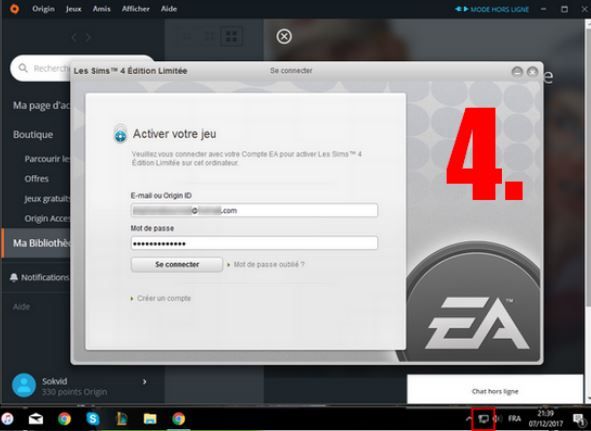
Task: Open the Amis menu
Action: [101, 9]
